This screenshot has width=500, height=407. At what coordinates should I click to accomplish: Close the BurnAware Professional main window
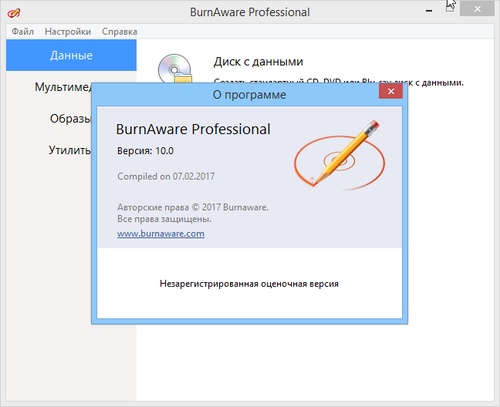pyautogui.click(x=477, y=9)
